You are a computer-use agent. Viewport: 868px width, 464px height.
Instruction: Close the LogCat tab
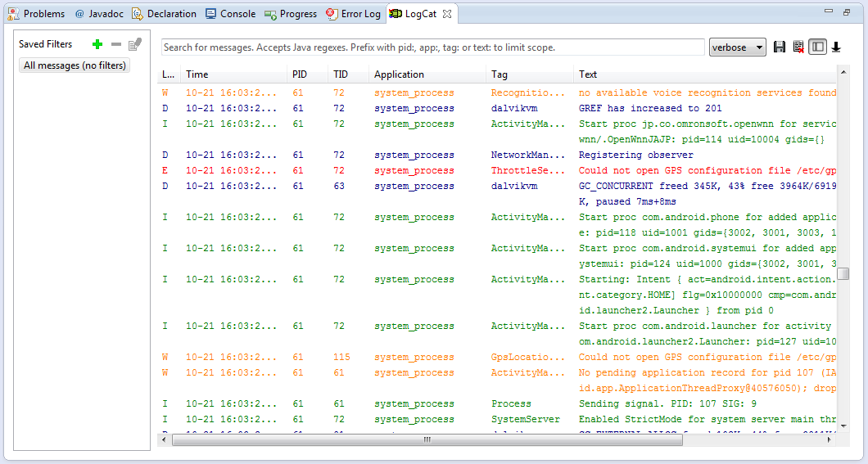click(x=448, y=14)
